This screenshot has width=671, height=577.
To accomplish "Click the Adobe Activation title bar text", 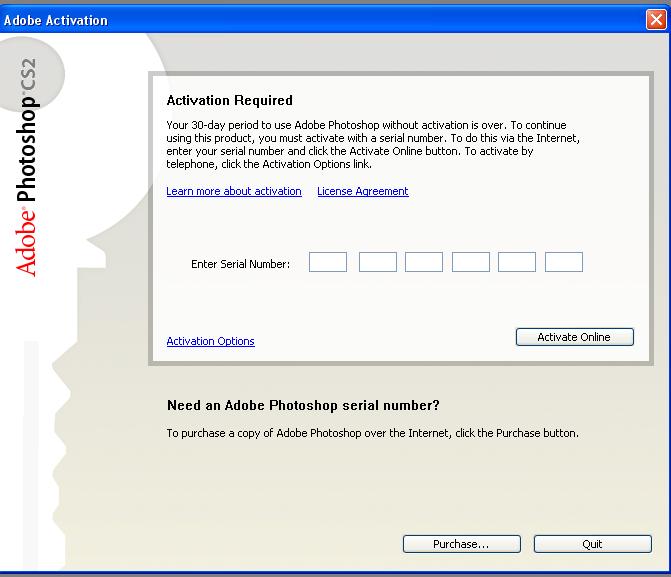I will tap(56, 20).
